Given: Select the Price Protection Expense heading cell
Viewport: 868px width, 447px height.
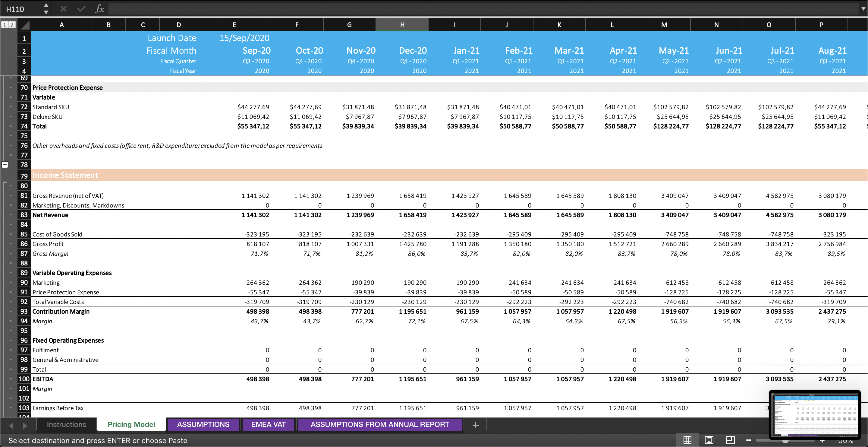Looking at the screenshot, I should 68,88.
